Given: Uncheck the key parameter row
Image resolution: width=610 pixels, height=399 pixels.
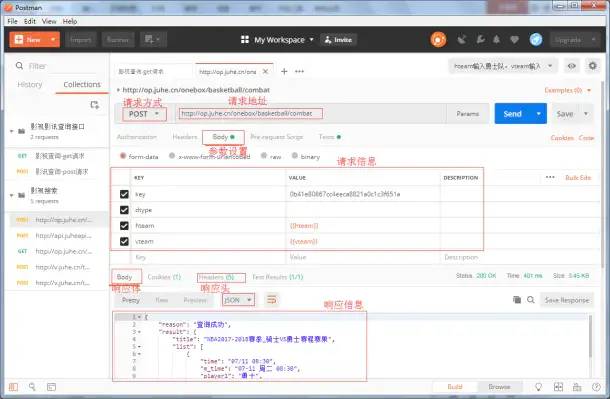Looking at the screenshot, I should pos(124,194).
